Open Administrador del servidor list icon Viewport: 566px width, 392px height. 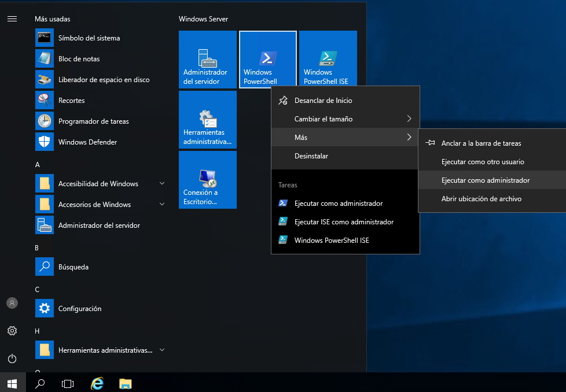tap(45, 225)
